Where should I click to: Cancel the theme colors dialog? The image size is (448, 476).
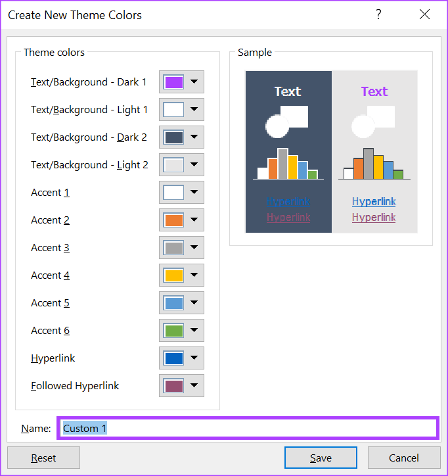coord(404,458)
